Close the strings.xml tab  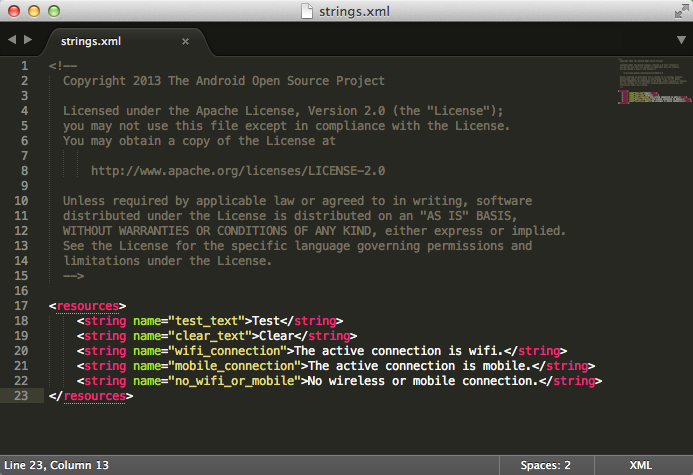pyautogui.click(x=186, y=41)
